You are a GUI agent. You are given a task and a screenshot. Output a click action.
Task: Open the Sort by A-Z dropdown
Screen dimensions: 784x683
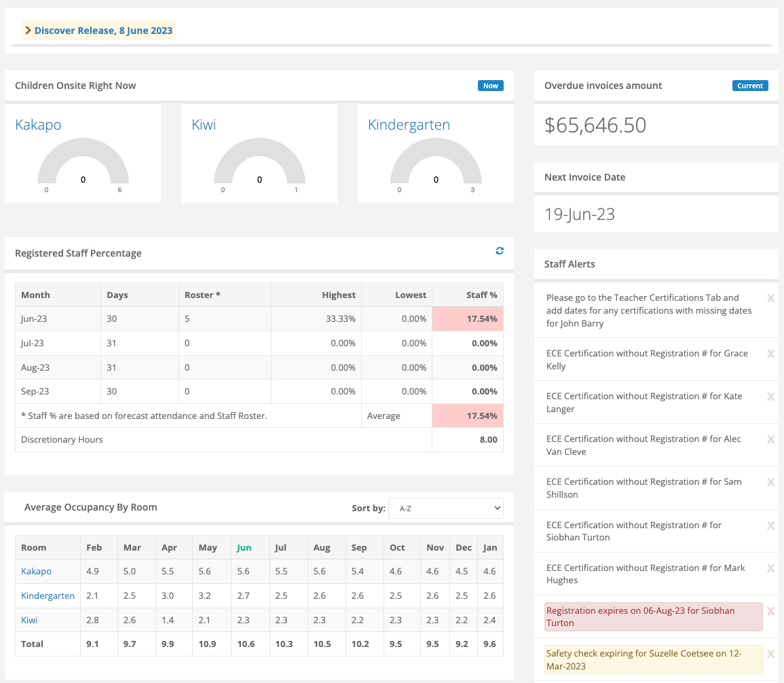pos(446,508)
